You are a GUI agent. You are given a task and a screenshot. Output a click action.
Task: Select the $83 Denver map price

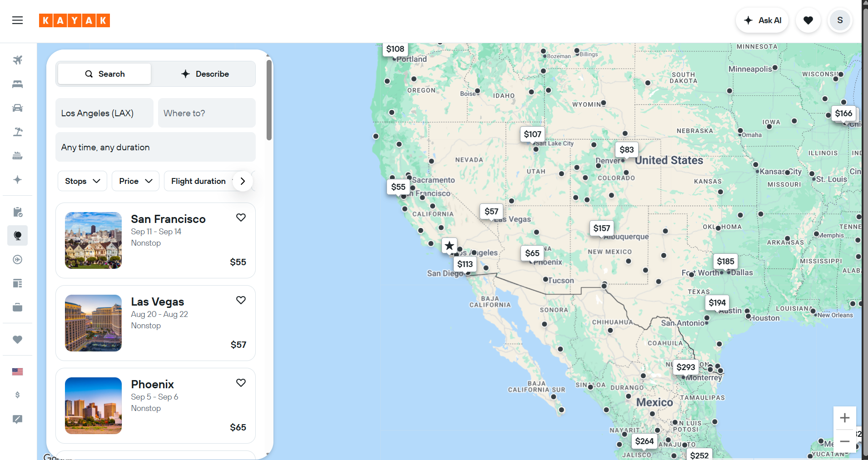tap(626, 150)
